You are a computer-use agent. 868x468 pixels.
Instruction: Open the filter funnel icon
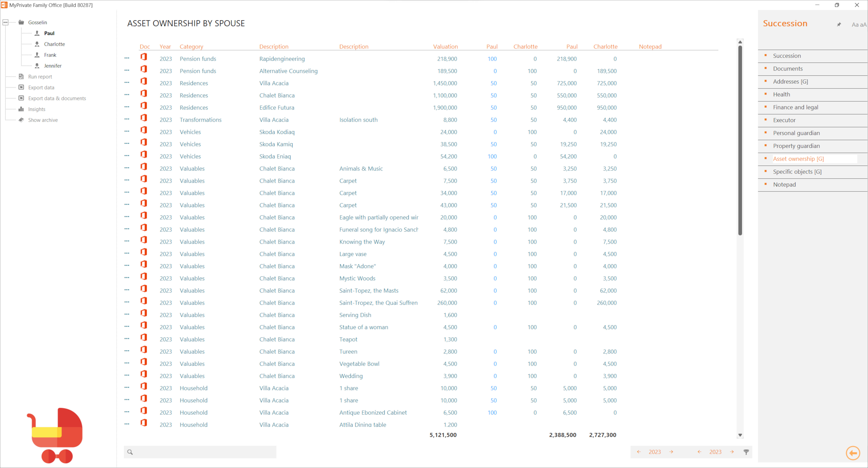(746, 452)
